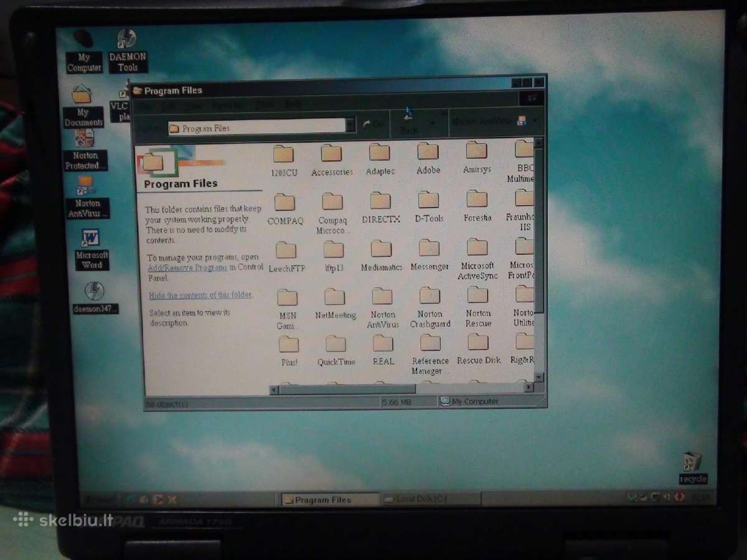Click the horizontal scrollbar right arrow
Screen dimensions: 747x560
[x=529, y=387]
